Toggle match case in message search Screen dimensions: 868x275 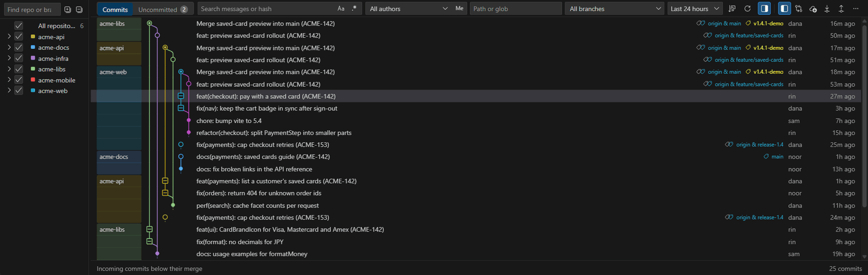click(x=341, y=9)
